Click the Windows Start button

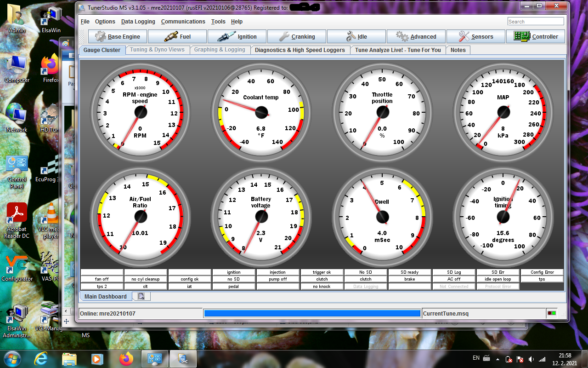pos(12,358)
